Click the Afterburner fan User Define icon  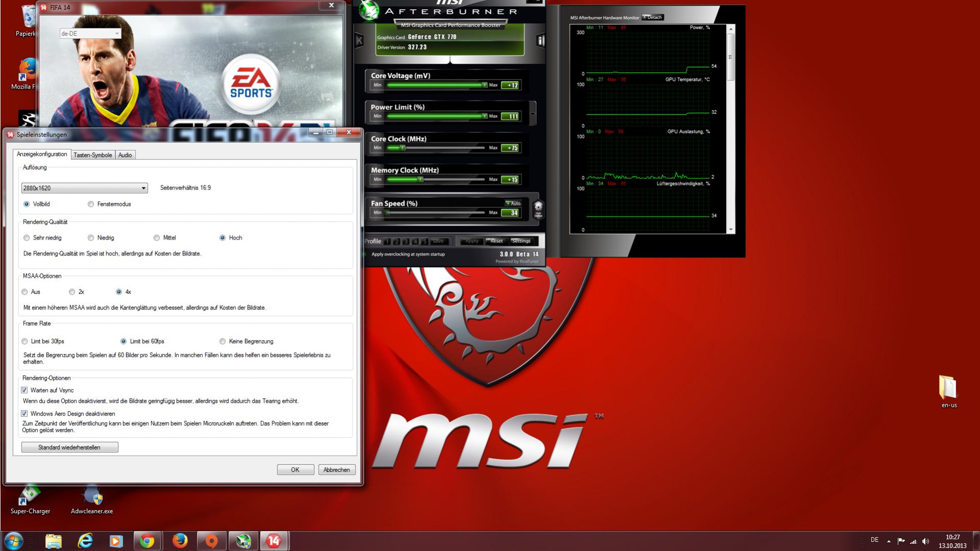pyautogui.click(x=538, y=209)
